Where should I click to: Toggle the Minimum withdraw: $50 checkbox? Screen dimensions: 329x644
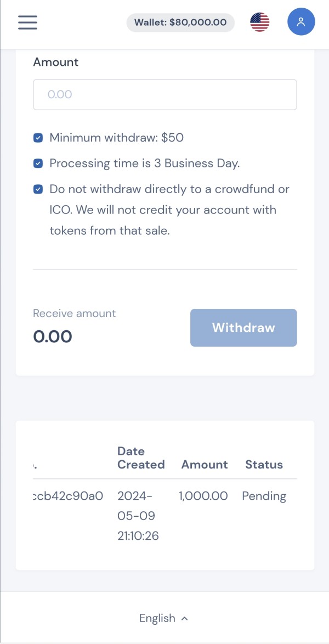point(38,138)
